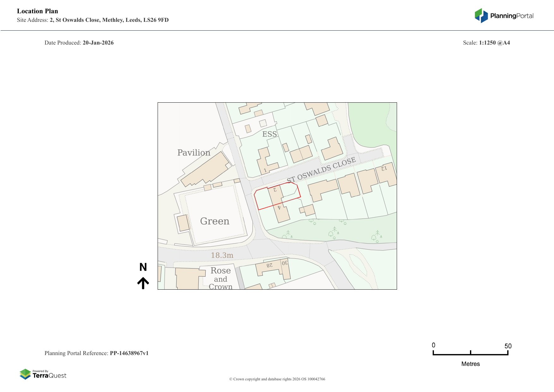Click the 50 mark on scale bar
554x392 pixels.
pyautogui.click(x=508, y=346)
